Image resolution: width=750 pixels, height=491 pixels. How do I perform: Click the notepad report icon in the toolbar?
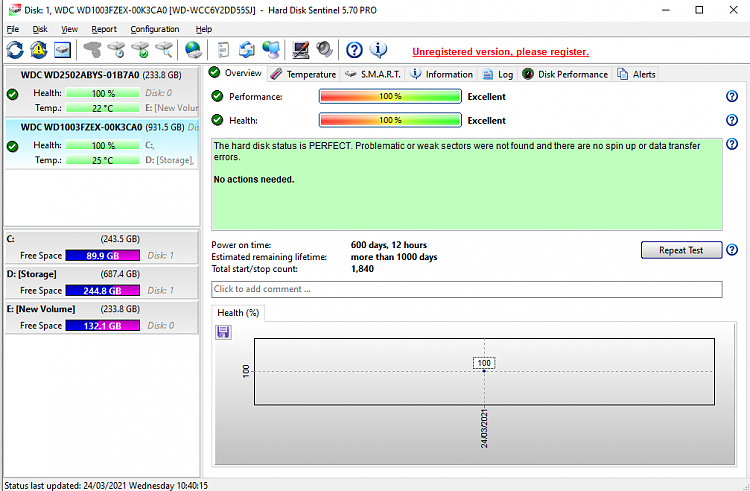[x=223, y=50]
